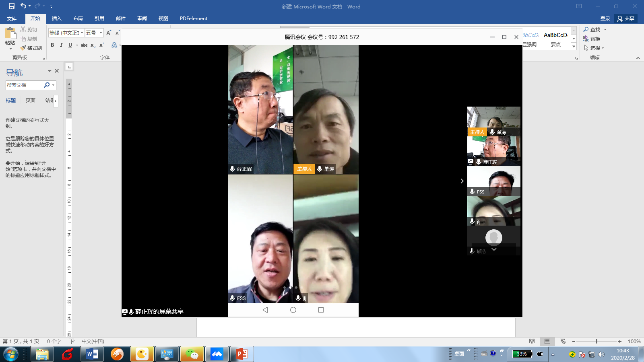Click the Increase Font Size icon
The width and height of the screenshot is (644, 362).
pos(108,33)
